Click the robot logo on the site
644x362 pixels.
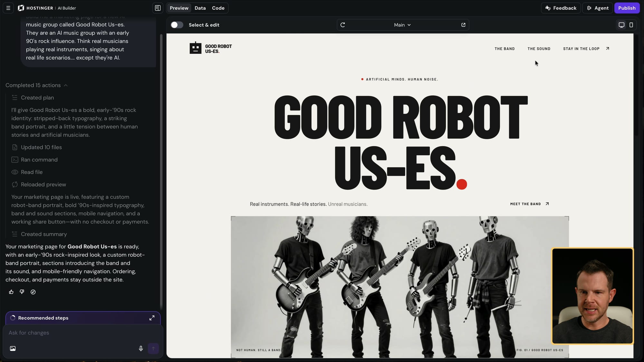[x=195, y=48]
